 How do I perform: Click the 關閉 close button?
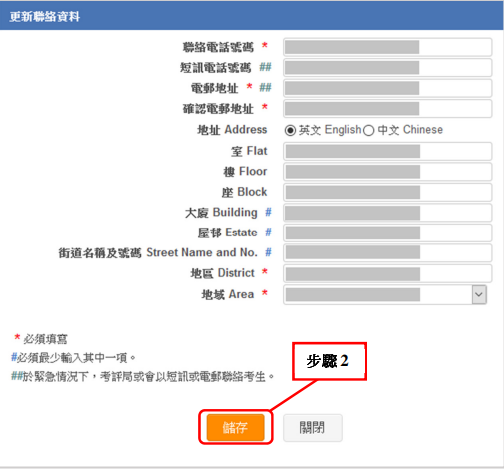pyautogui.click(x=312, y=427)
